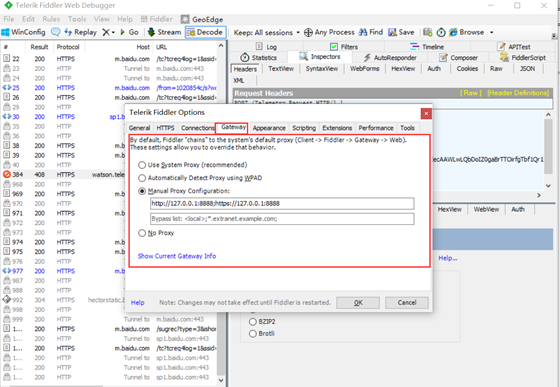This screenshot has height=387, width=560.
Task: Switch to the APITest tab
Action: pos(514,47)
